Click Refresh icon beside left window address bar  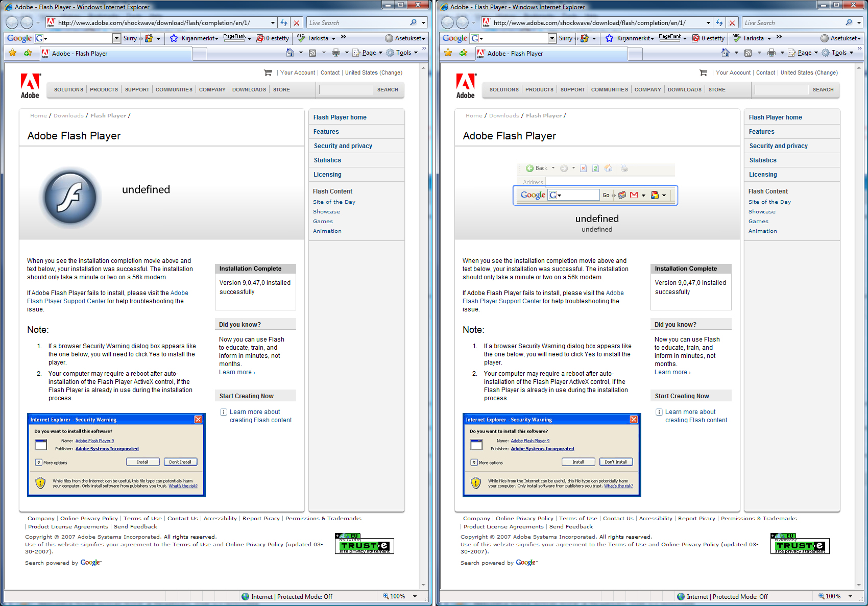coord(284,23)
